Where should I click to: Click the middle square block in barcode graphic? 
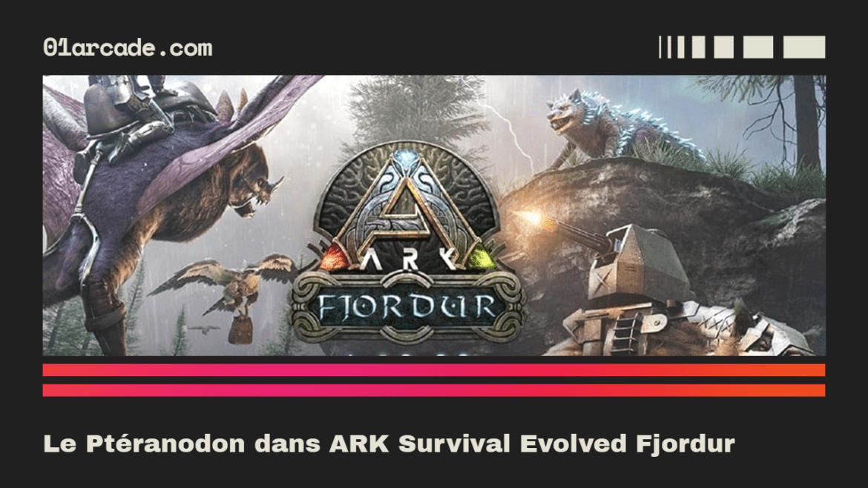(723, 47)
